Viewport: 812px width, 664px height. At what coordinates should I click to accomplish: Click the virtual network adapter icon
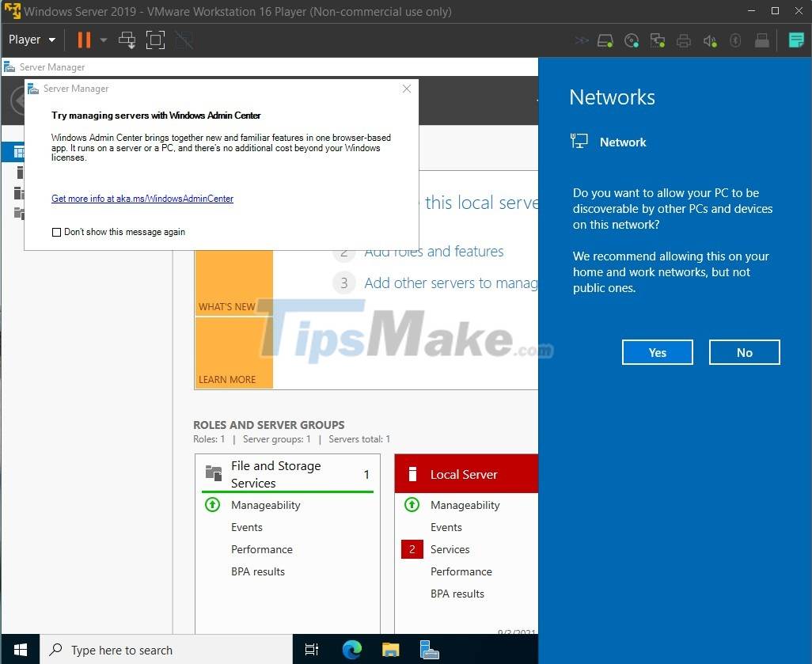tap(657, 40)
